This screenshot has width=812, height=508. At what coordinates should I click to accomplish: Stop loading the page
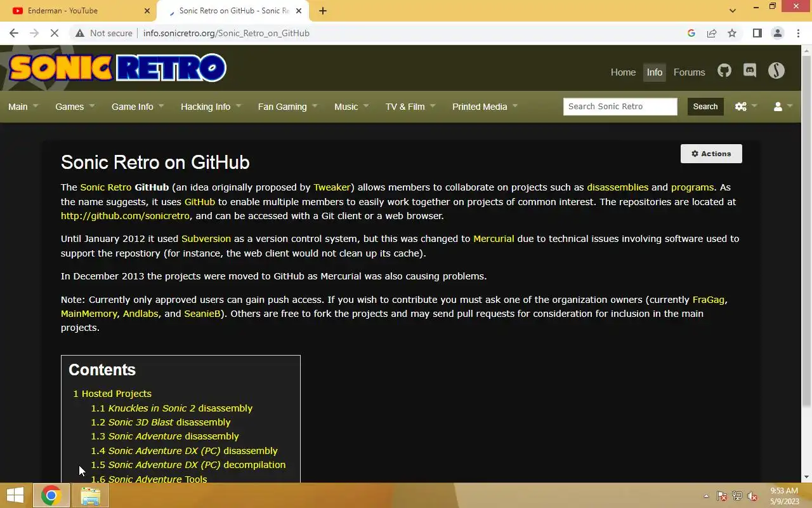click(55, 33)
